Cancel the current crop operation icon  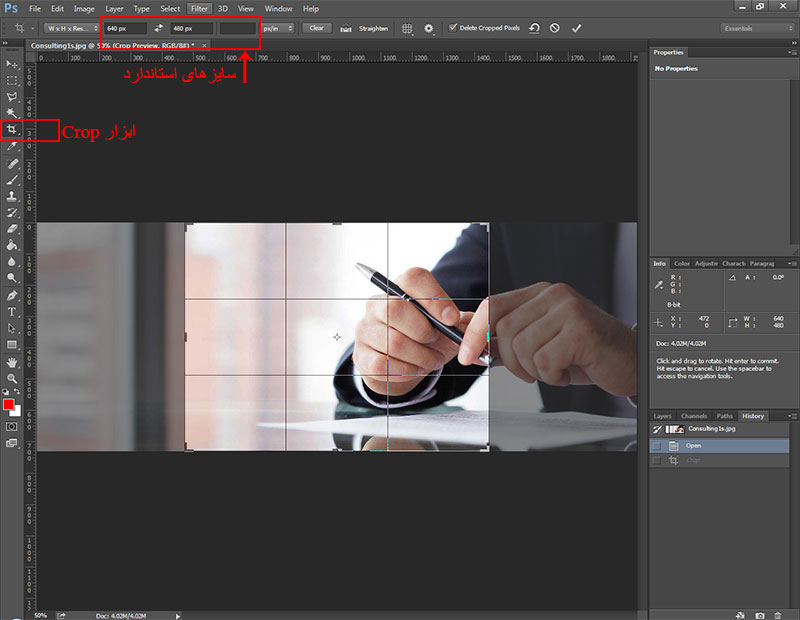[x=555, y=28]
